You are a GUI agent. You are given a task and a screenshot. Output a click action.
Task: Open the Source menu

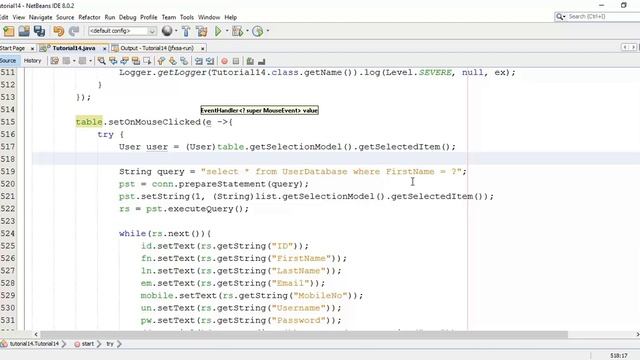pyautogui.click(x=65, y=17)
